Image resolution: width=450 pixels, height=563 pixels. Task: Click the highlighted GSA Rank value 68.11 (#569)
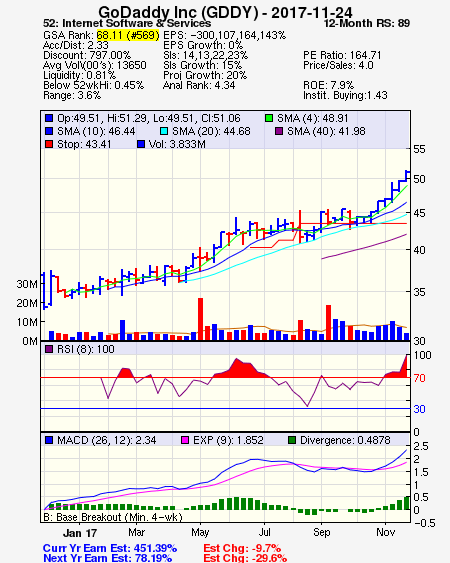tap(128, 35)
